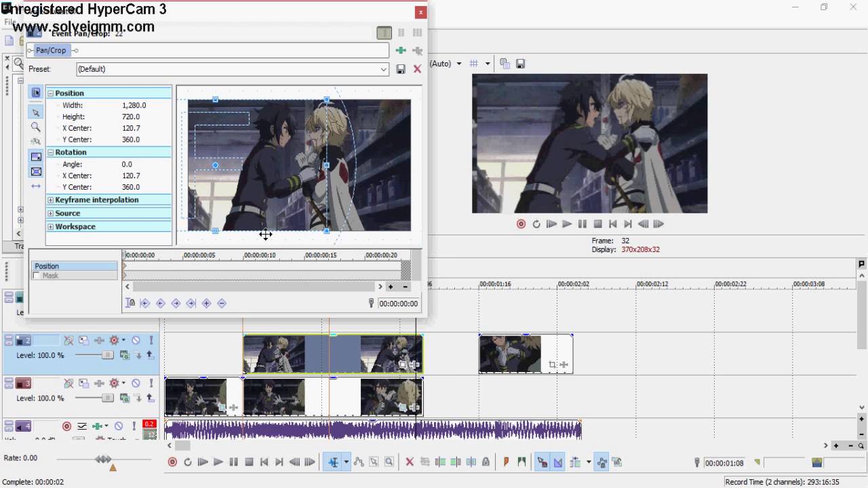868x488 pixels.
Task: Select the Envelope Edit tool
Action: 359,462
